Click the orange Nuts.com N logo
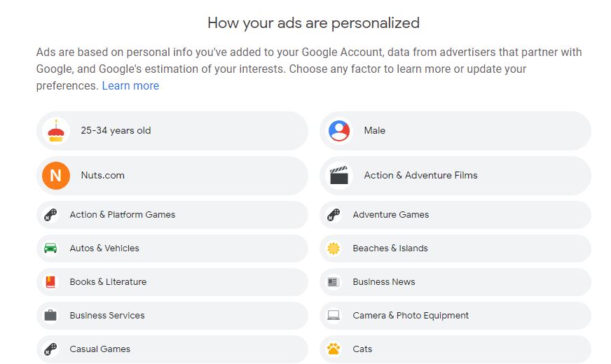Image resolution: width=611 pixels, height=364 pixels. coord(56,176)
